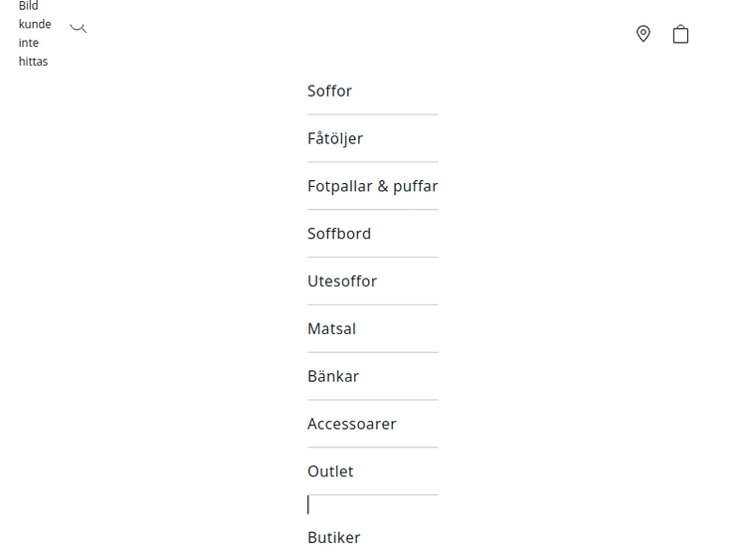Open Fotpallar & puffar category

point(372,186)
